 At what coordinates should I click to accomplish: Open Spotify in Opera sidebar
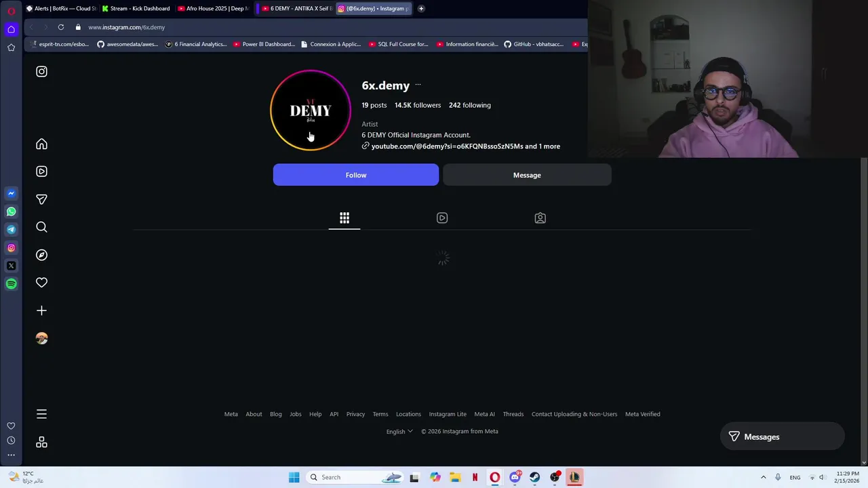(11, 284)
